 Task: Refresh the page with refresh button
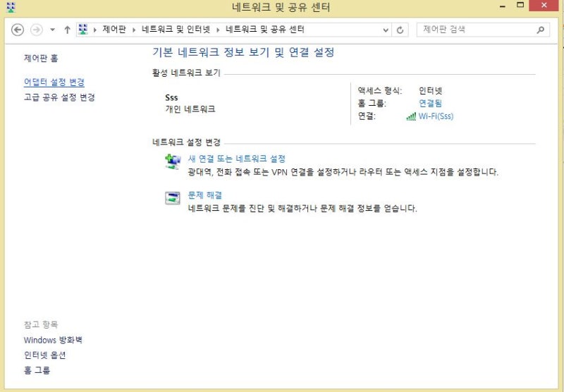point(400,30)
